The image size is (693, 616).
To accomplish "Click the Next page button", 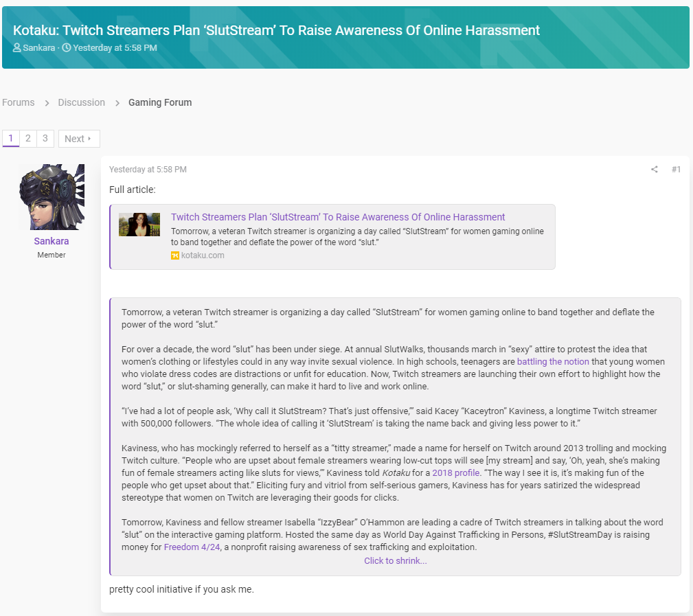I will coord(79,139).
